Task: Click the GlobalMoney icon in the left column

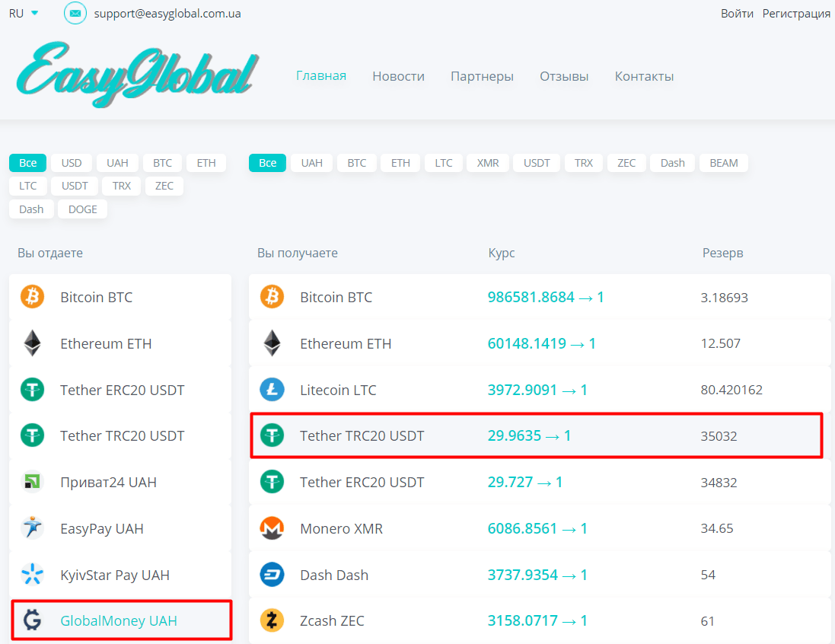Action: [x=33, y=620]
